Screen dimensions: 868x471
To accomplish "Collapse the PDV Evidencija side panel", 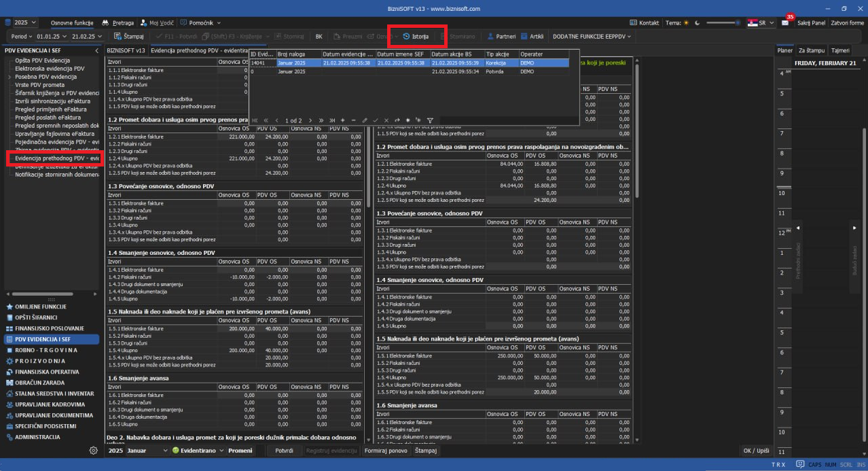I will point(96,50).
